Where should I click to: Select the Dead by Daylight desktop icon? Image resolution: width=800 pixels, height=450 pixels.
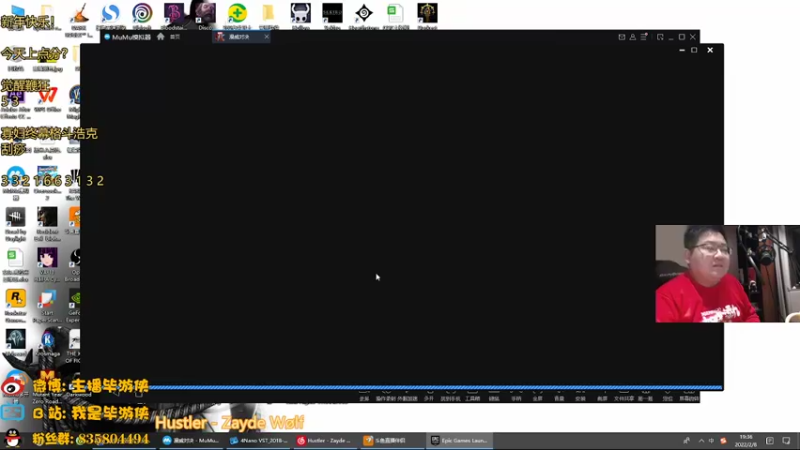click(15, 224)
